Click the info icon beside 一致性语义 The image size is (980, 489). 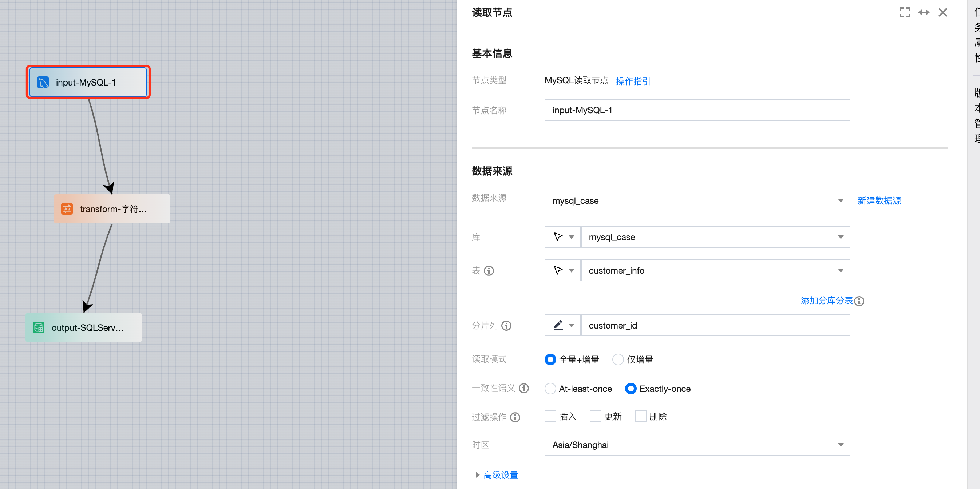(524, 388)
